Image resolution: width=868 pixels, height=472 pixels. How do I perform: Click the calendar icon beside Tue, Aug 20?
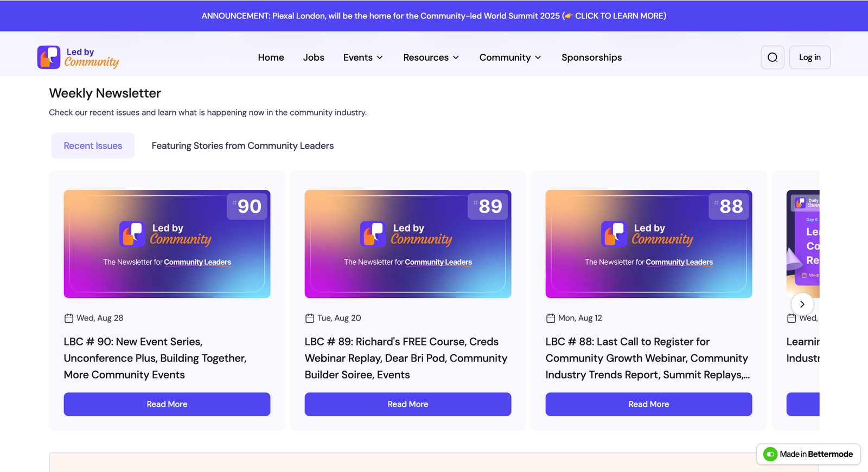310,318
